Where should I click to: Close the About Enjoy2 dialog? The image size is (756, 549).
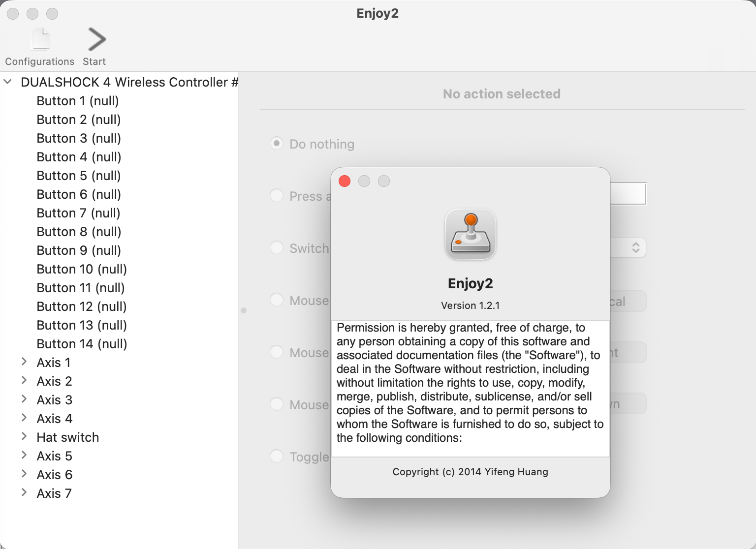pyautogui.click(x=345, y=181)
